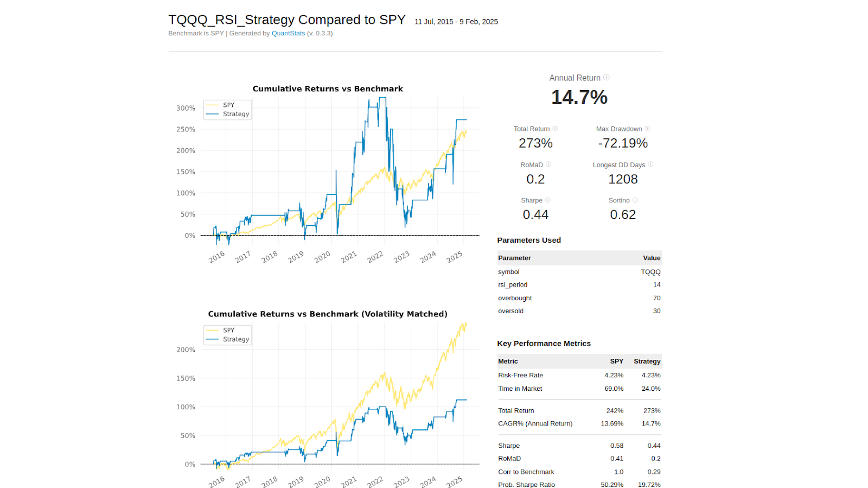Click the date range '11 Jul, 2015 - 9 Feb, 2025'
The width and height of the screenshot is (868, 488).
pos(456,22)
